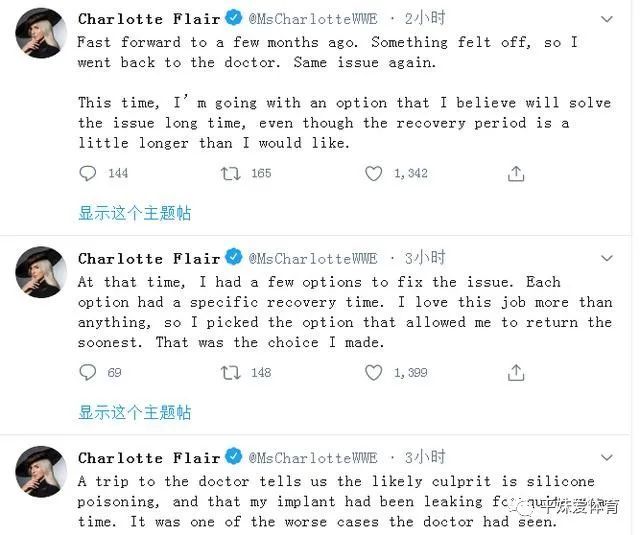Image resolution: width=640 pixels, height=535 pixels.
Task: Like the "Fast forward" tweet
Action: click(x=373, y=173)
